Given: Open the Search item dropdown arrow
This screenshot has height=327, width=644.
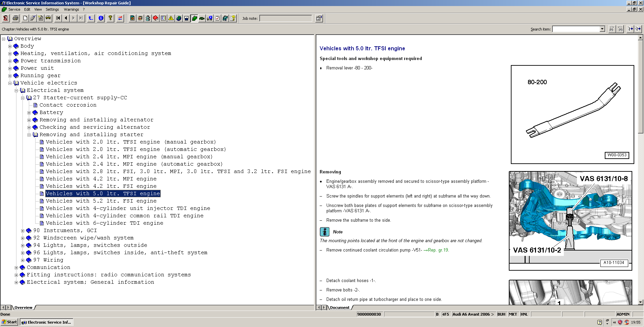Looking at the screenshot, I should (x=602, y=29).
